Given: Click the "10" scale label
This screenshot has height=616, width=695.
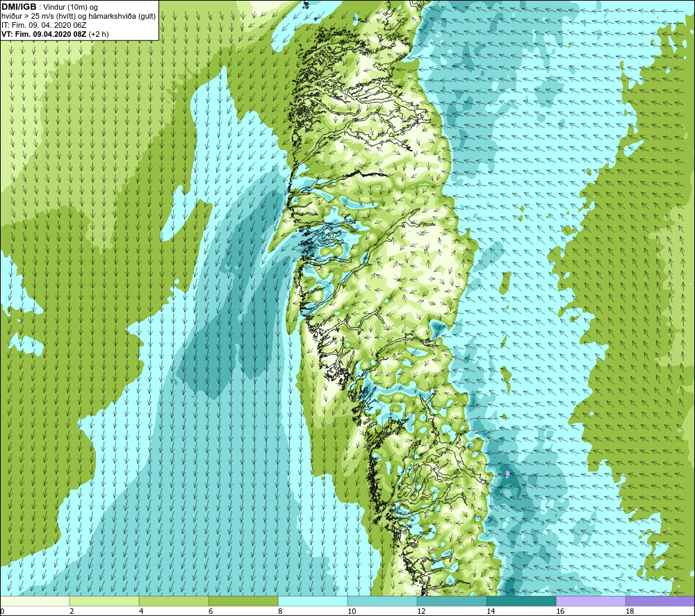Looking at the screenshot, I should (x=352, y=612).
